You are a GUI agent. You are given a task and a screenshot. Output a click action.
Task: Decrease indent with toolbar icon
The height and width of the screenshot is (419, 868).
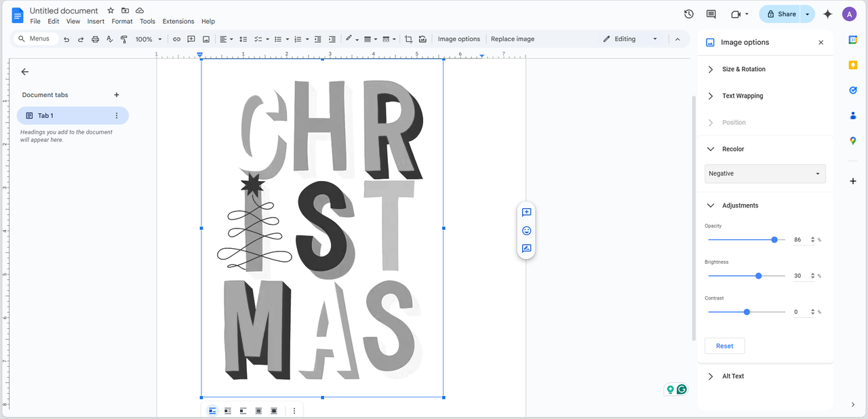[317, 39]
